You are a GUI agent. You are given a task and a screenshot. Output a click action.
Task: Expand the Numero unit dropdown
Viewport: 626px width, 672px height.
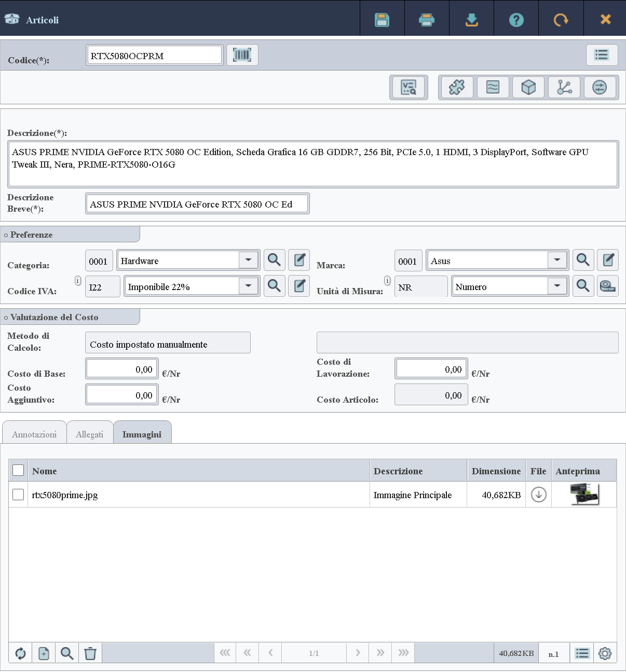coord(557,286)
